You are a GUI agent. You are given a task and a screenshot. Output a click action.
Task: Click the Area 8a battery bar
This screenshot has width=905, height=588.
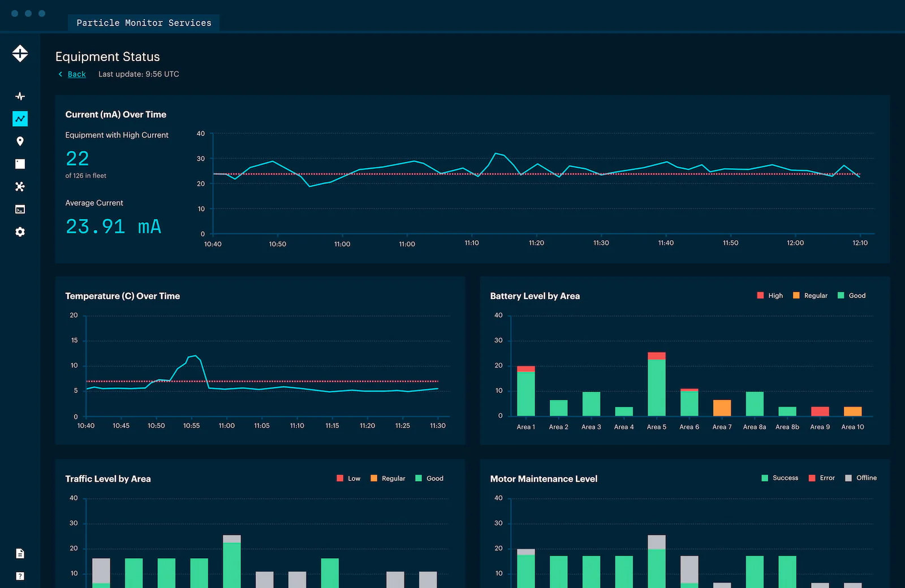755,404
